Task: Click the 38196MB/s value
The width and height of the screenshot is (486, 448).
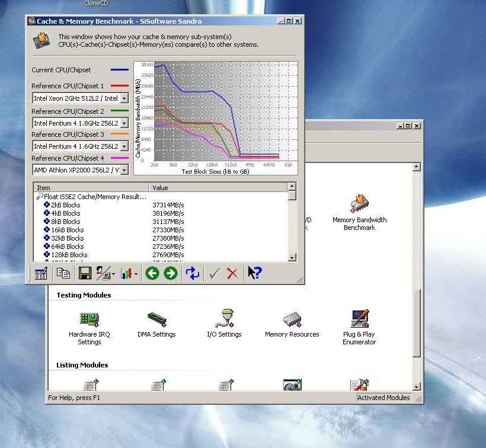Action: pos(168,213)
